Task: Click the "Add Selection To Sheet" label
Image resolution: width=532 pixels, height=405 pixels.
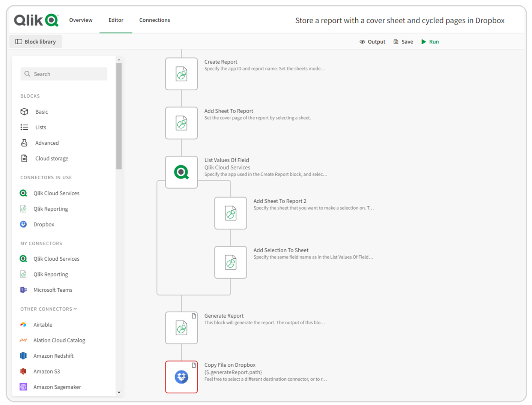Action: tap(281, 250)
